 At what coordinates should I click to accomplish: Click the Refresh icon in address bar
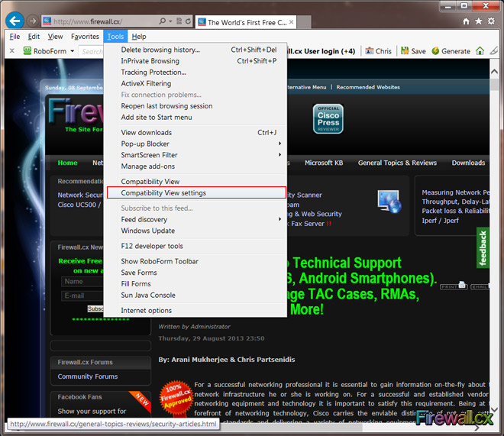point(188,21)
